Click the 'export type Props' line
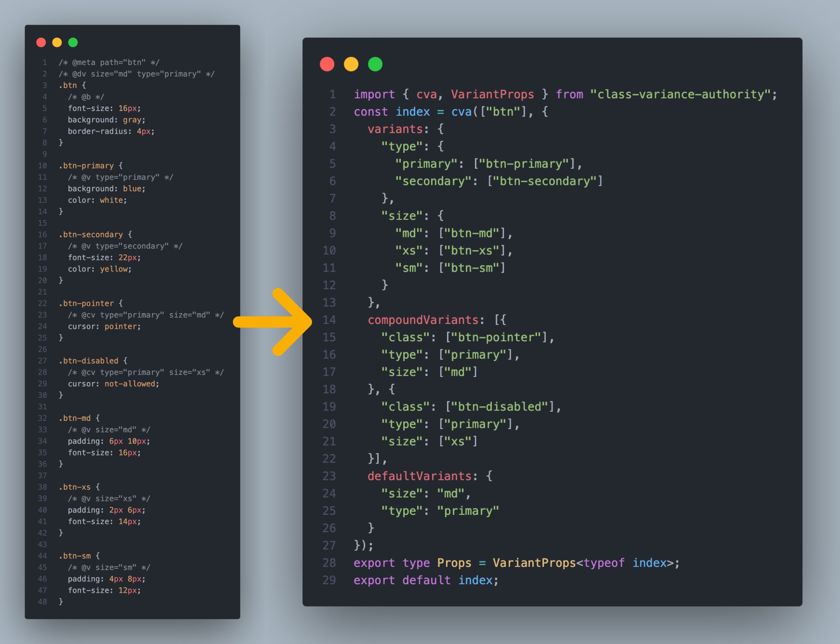This screenshot has width=840, height=644. point(517,563)
